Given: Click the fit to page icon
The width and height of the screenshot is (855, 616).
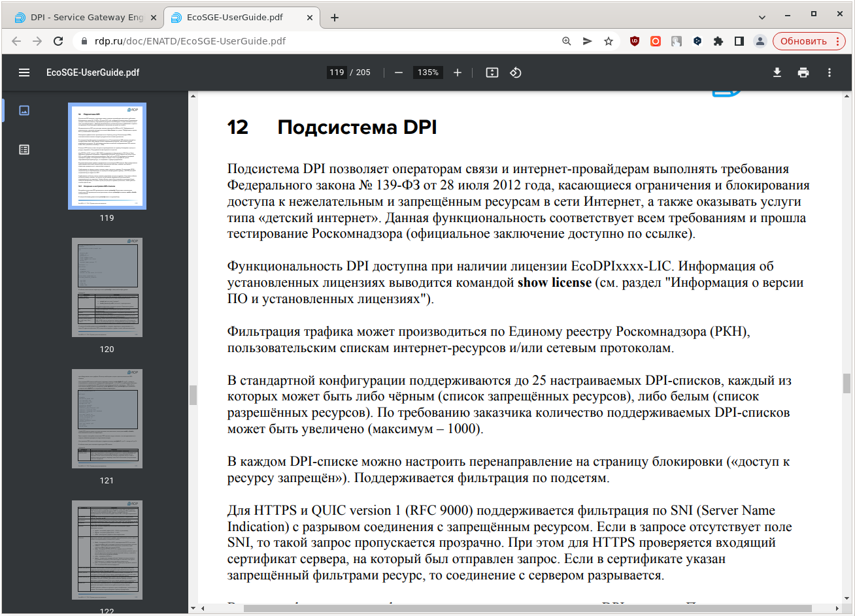Looking at the screenshot, I should tap(492, 73).
